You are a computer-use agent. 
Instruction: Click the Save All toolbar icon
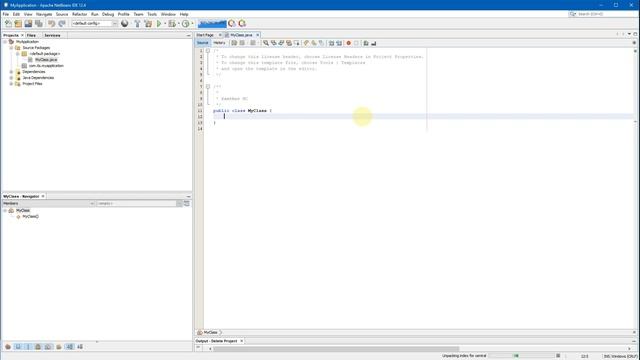39,24
